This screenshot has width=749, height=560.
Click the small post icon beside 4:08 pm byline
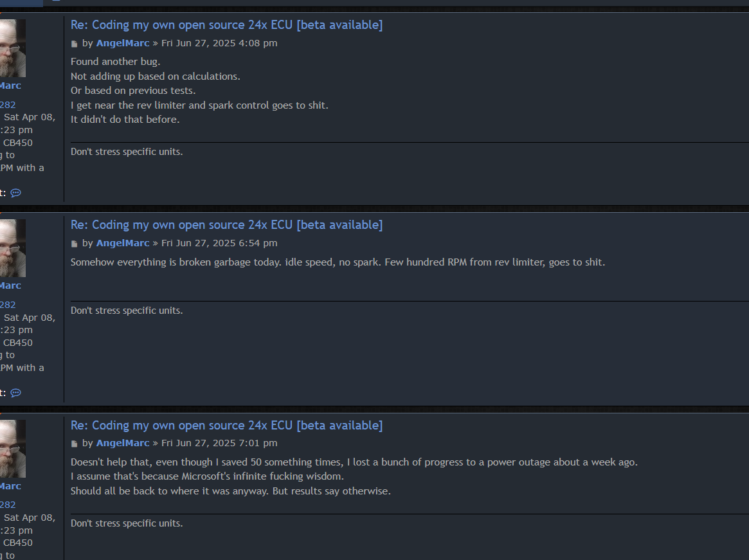(75, 44)
